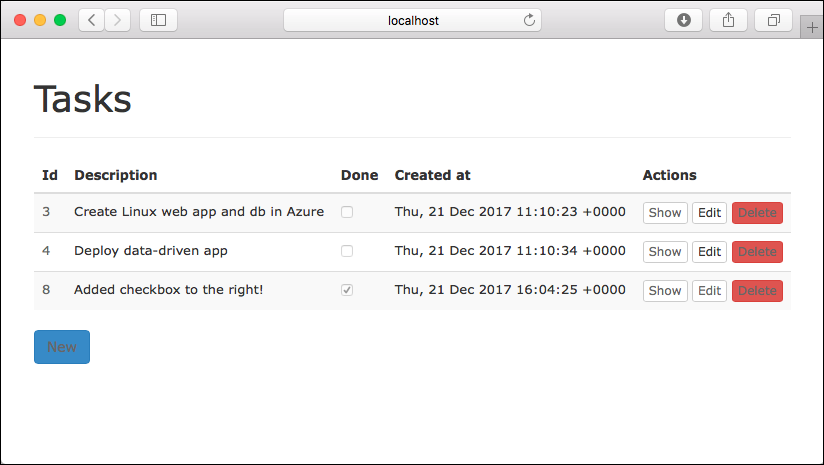Reload the page using the refresh icon
Viewport: 824px width, 465px height.
(x=529, y=20)
